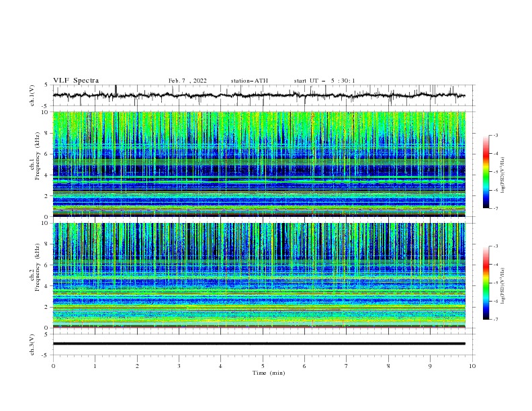Click the 'ch.1(V)' axis label
532x411 pixels.
32,95
